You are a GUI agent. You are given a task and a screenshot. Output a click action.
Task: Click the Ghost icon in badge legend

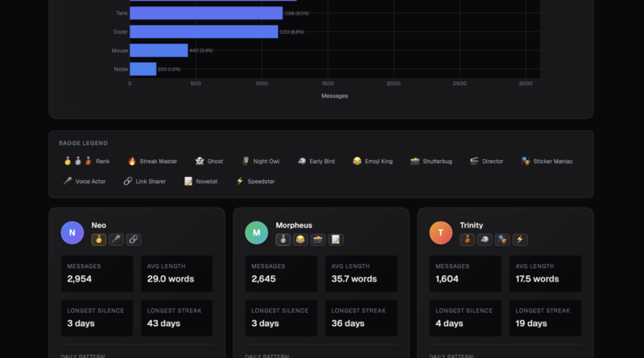coord(199,161)
